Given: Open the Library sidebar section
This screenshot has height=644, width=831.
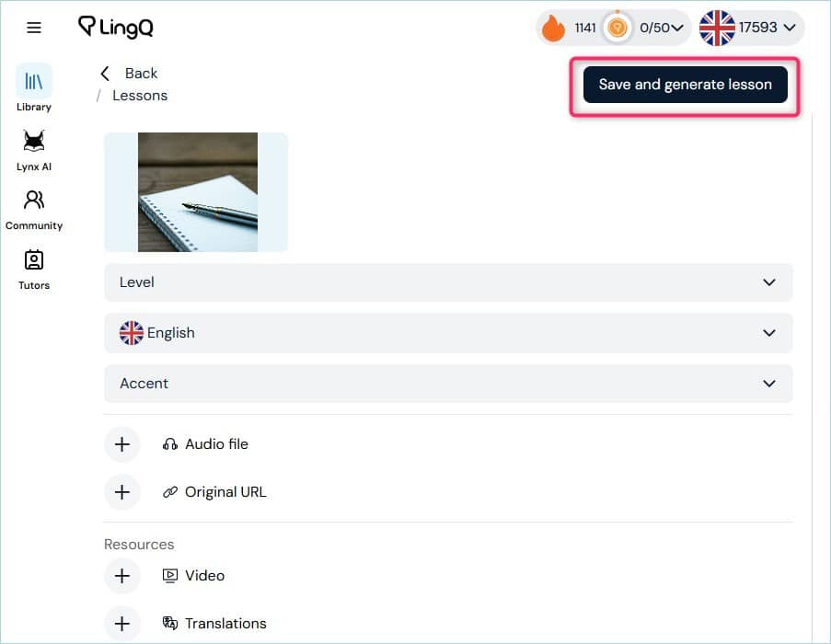Looking at the screenshot, I should pos(34,88).
